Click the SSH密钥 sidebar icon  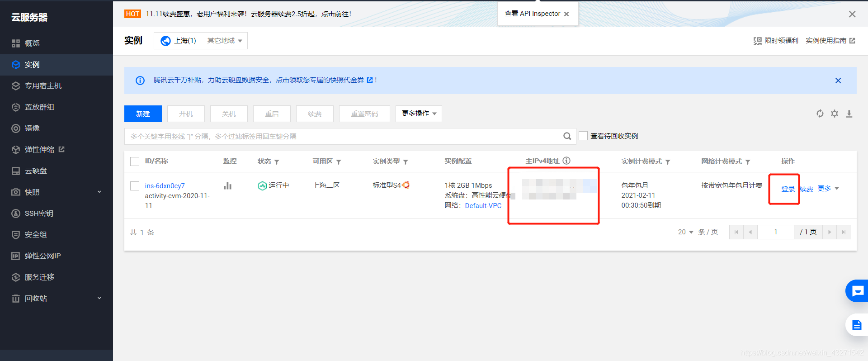click(16, 214)
